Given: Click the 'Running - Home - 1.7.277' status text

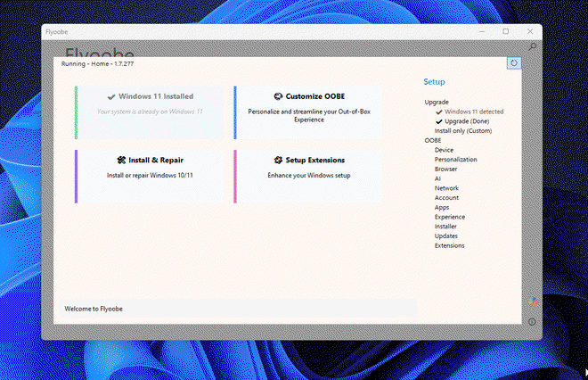Looking at the screenshot, I should [97, 64].
